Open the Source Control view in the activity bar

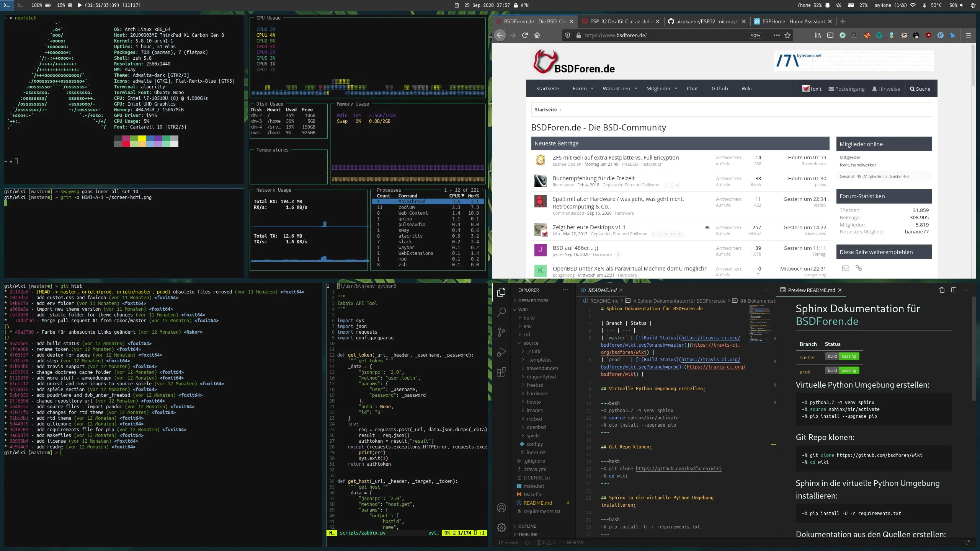click(501, 332)
